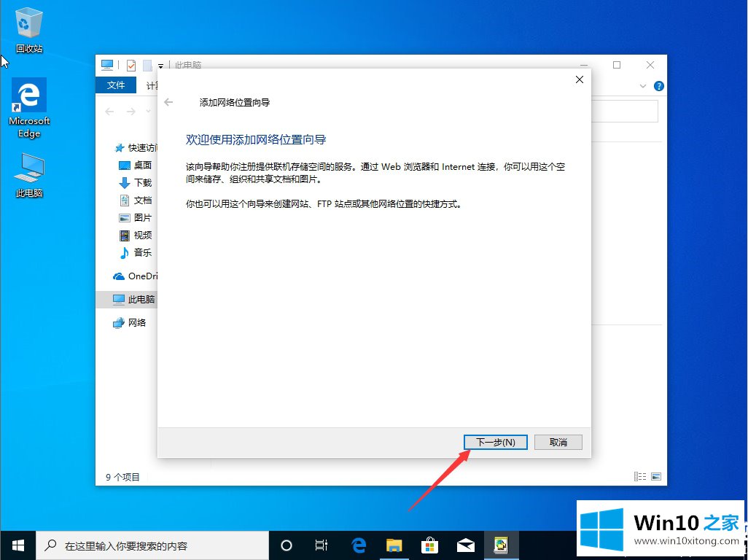Click the blue Help question mark icon

[659, 86]
